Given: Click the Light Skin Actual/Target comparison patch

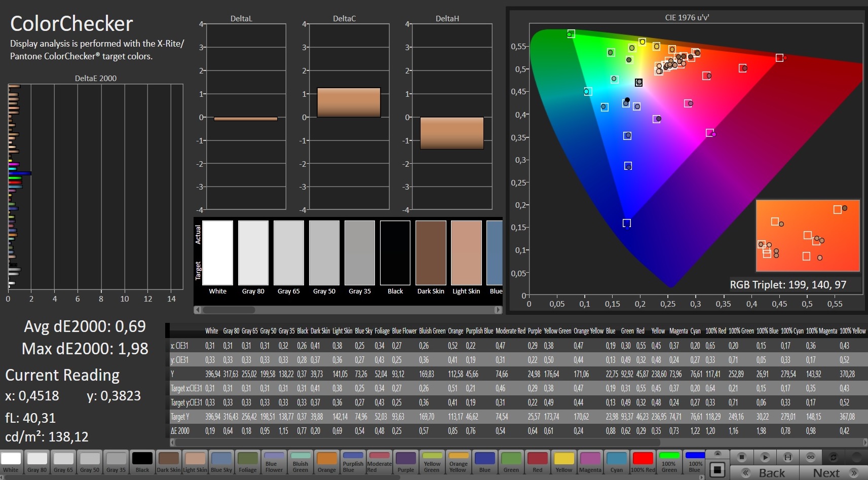Looking at the screenshot, I should click(x=466, y=252).
